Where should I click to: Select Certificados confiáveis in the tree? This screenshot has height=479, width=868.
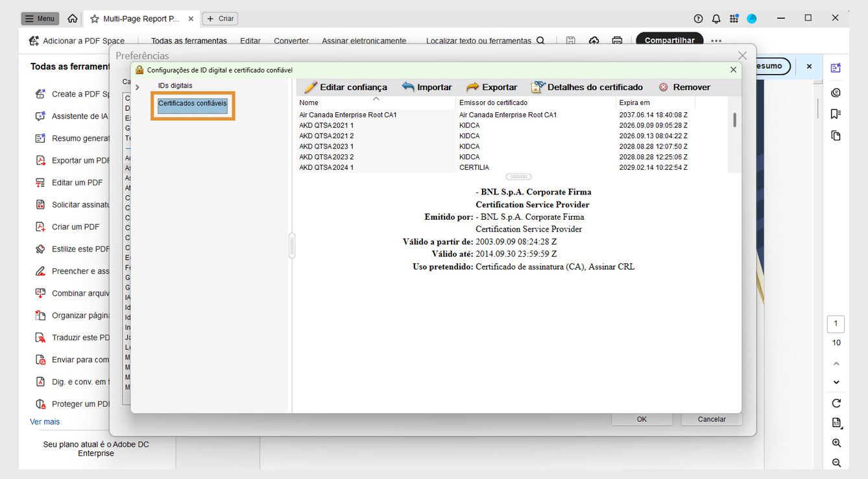tap(193, 103)
